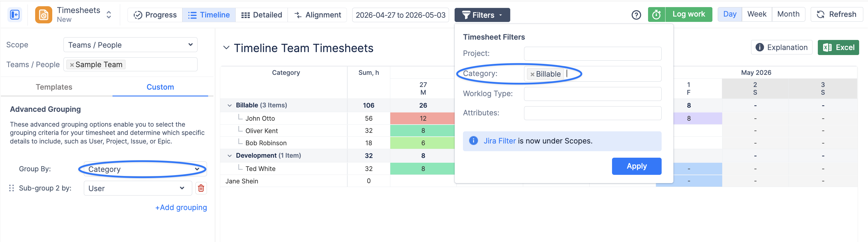868x242 pixels.
Task: Click Oliver Kent's green 8 hours cell
Action: 422,131
